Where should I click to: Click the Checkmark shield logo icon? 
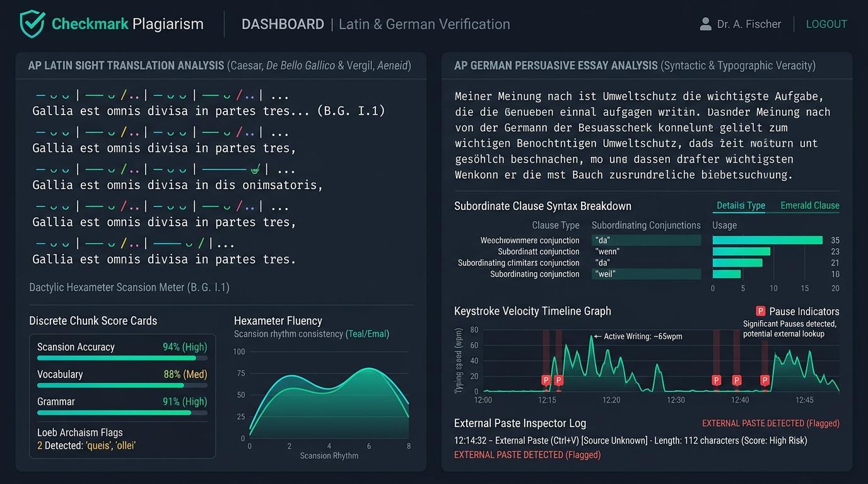(32, 24)
